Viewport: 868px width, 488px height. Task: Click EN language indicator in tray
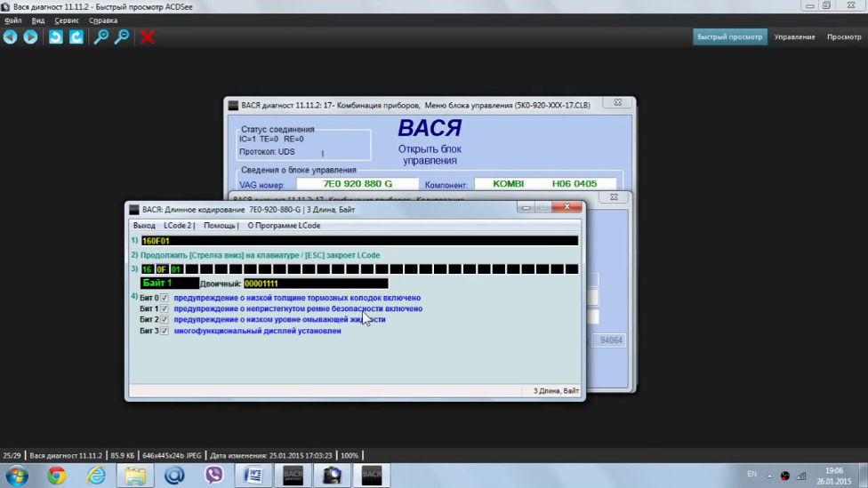click(x=751, y=474)
